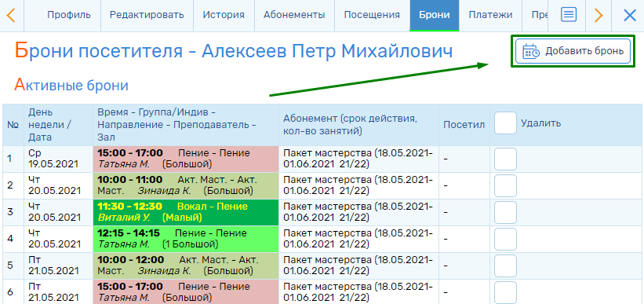The image size is (644, 304).
Task: Select the 12:15 - 14:15 Пение booking
Action: tap(186, 239)
